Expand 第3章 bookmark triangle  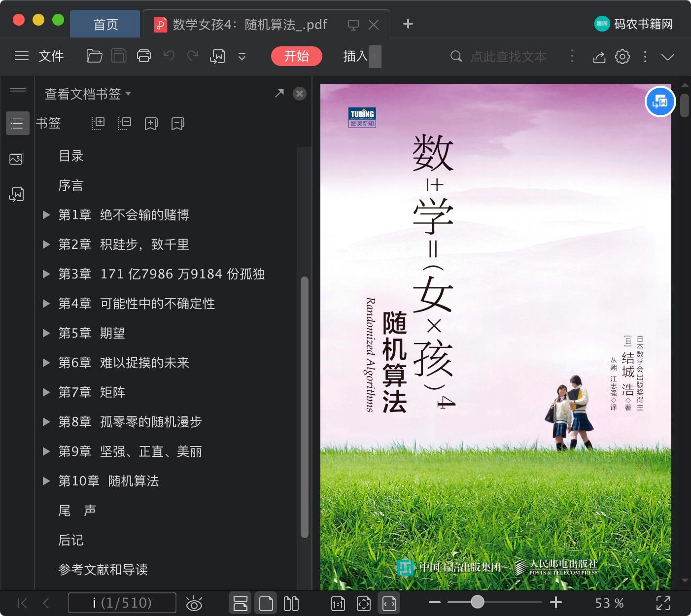tap(46, 274)
